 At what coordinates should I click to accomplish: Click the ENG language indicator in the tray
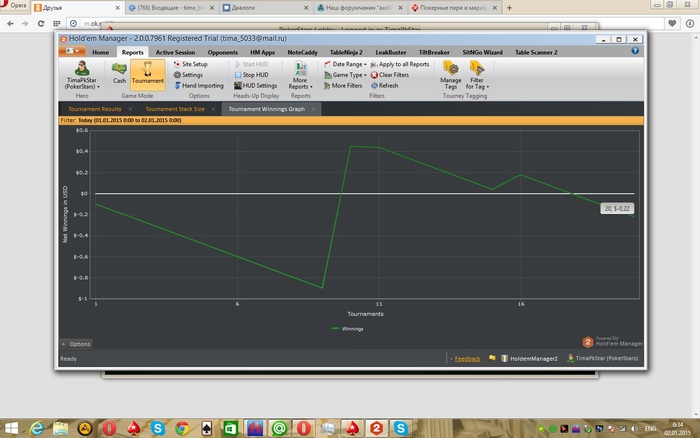coord(650,428)
